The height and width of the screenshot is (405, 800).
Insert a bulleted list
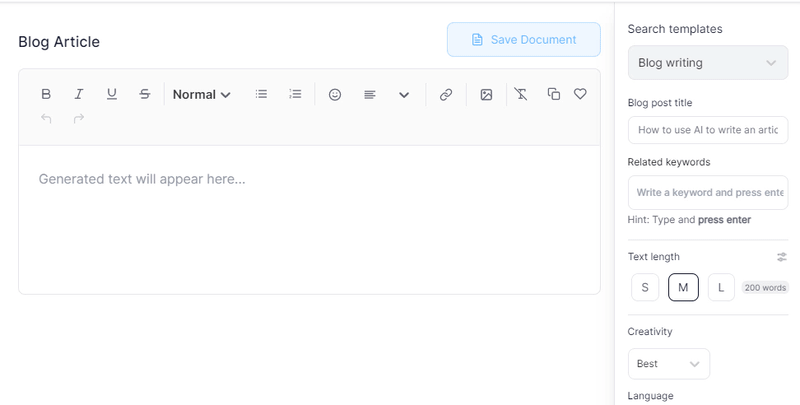tap(262, 94)
